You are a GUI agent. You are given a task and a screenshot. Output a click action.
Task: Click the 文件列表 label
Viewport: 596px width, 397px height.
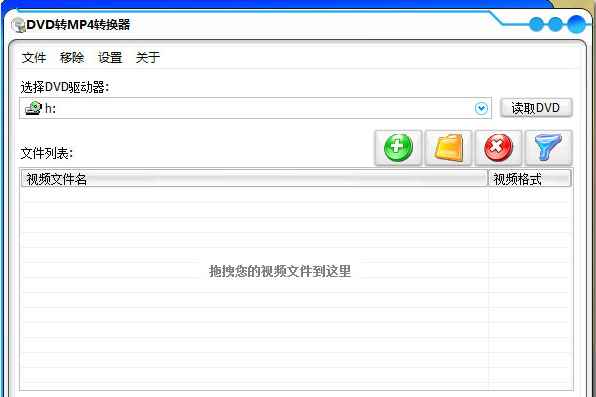(47, 153)
